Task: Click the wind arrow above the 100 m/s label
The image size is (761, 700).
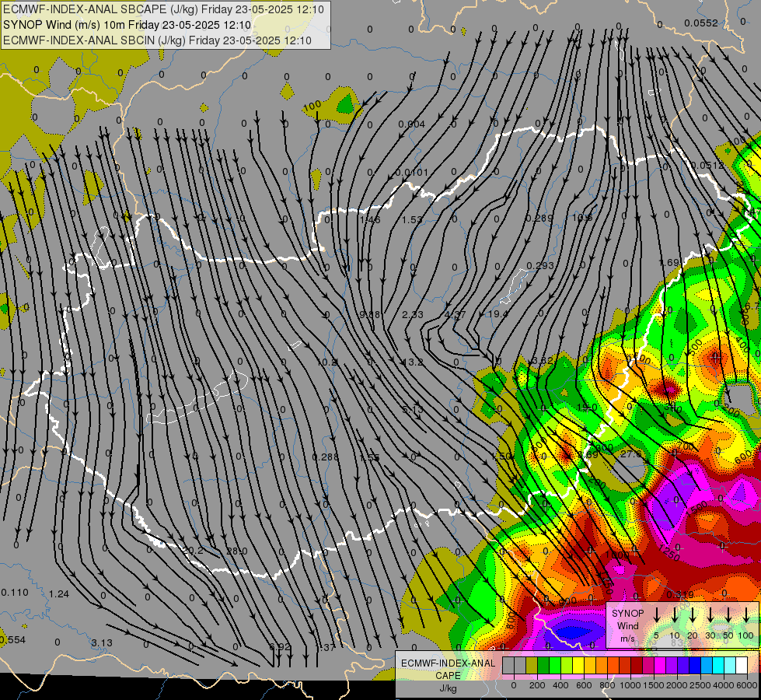Action: click(746, 614)
